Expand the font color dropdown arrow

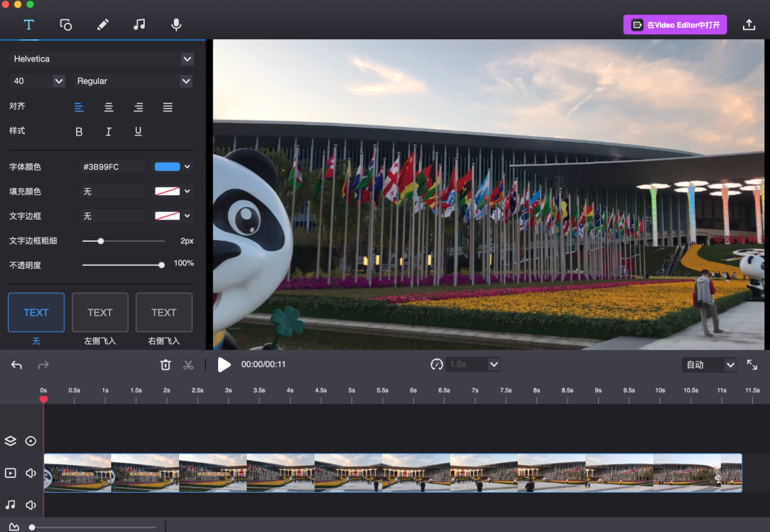point(187,167)
